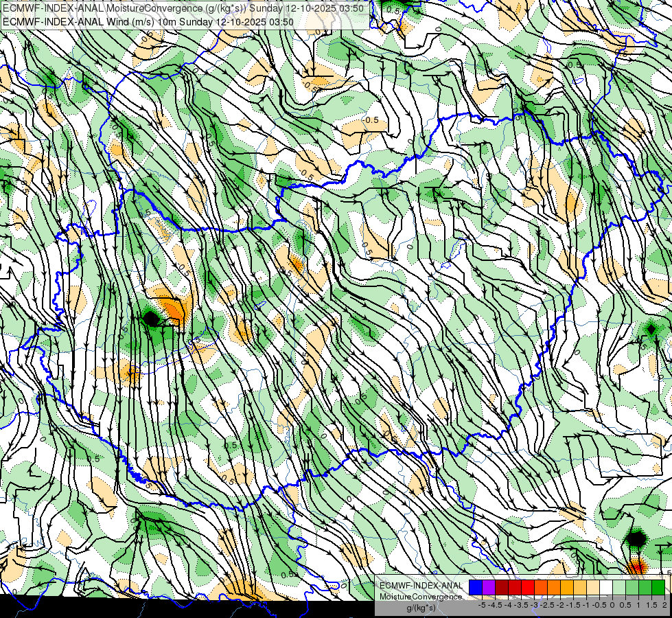Image resolution: width=672 pixels, height=618 pixels.
Task: Pick the medium green swatch ending at 1.5
Action: (x=645, y=588)
